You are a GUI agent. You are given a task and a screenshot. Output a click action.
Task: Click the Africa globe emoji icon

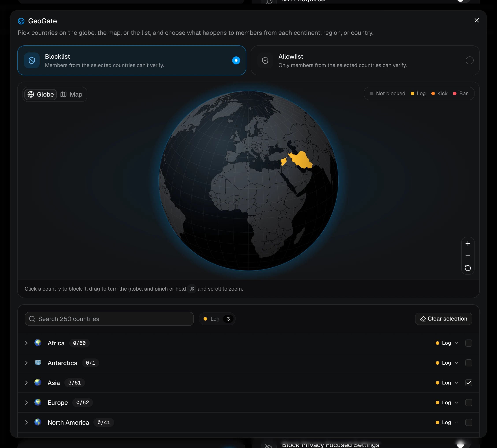(x=38, y=343)
